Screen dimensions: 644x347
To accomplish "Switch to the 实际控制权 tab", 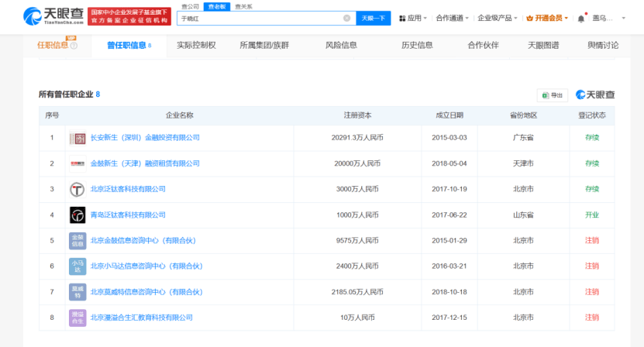I will coord(196,46).
